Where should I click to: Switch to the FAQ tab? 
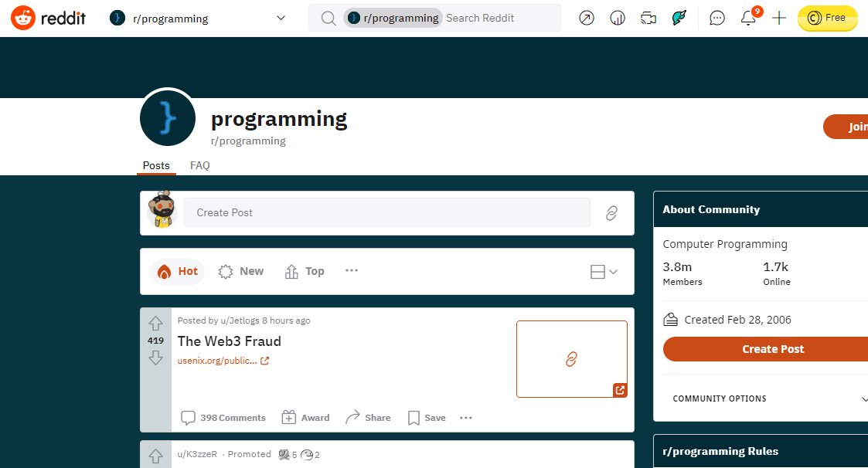(199, 165)
